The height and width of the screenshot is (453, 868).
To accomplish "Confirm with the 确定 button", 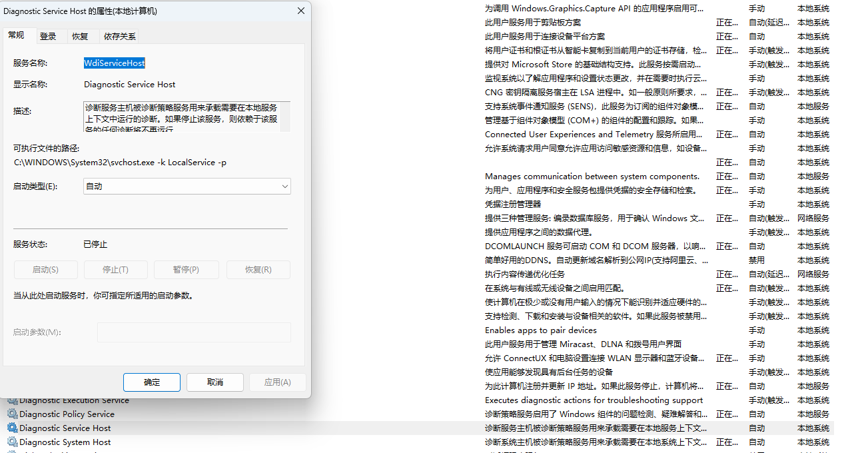I will point(152,382).
